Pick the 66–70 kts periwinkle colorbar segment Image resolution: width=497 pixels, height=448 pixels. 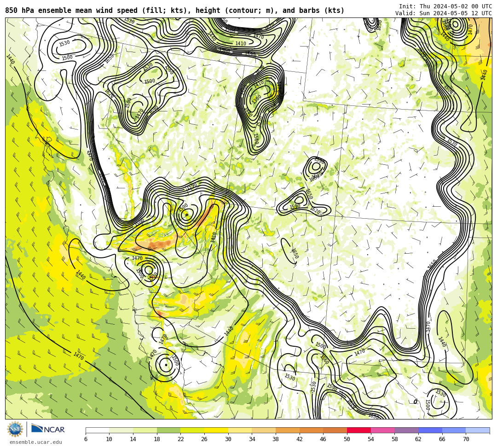(454, 431)
